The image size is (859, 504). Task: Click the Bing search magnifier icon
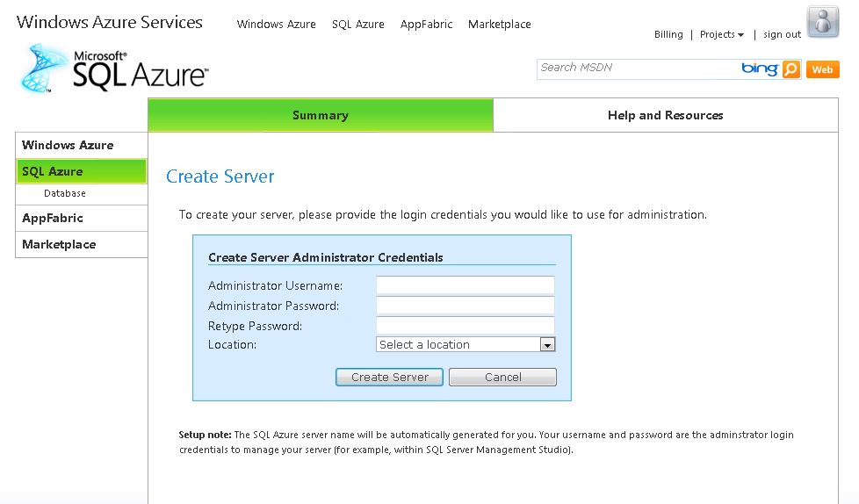click(x=791, y=69)
